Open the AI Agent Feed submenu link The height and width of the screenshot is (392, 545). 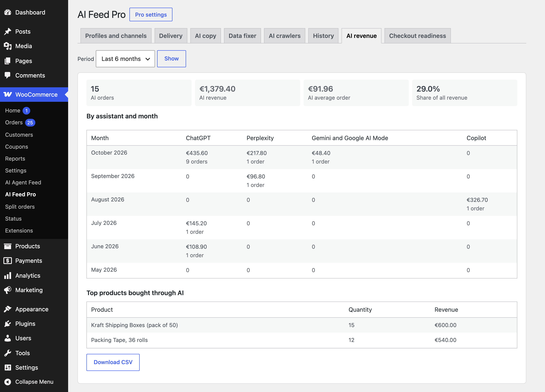[23, 182]
